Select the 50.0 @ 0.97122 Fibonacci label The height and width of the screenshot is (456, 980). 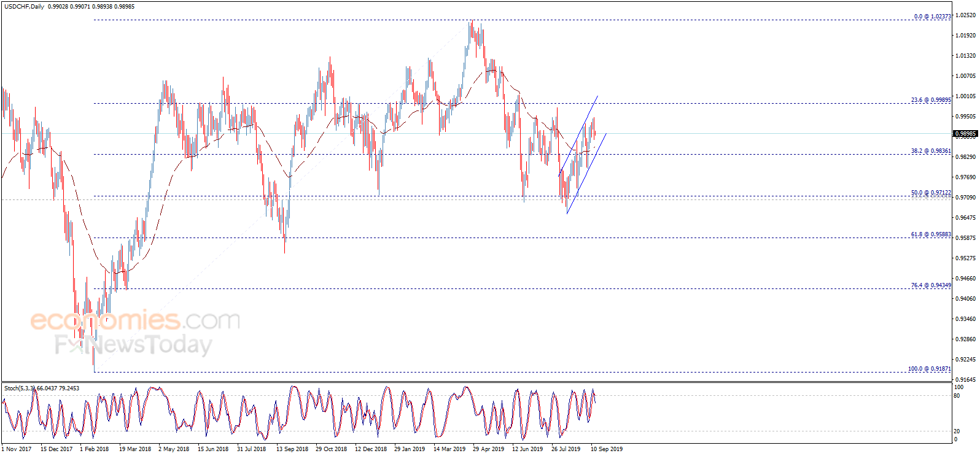(931, 193)
